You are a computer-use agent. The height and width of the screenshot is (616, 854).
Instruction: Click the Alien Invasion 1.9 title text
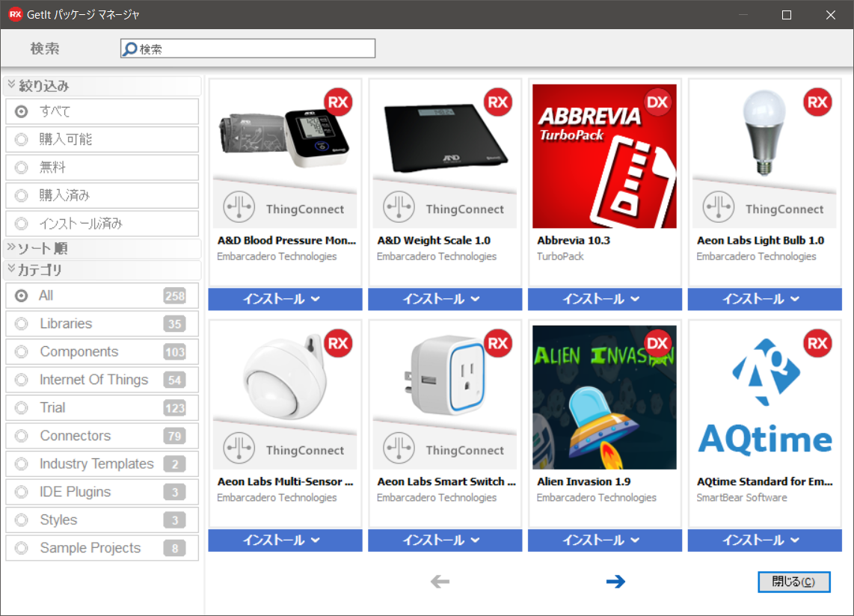pos(584,481)
